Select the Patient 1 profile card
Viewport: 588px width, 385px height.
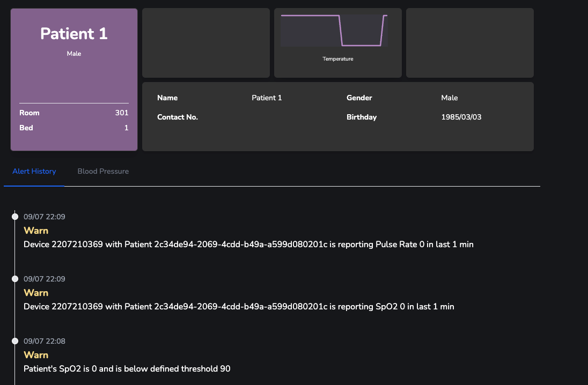pyautogui.click(x=73, y=79)
